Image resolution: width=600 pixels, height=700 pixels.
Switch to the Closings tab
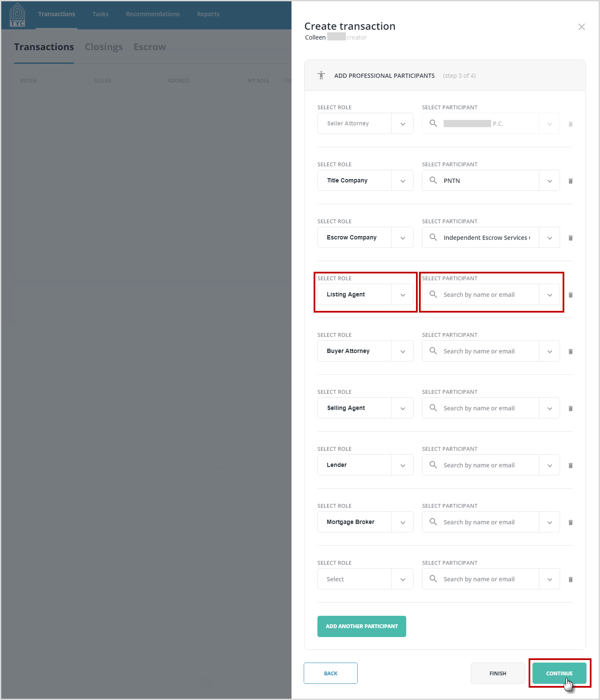[x=104, y=47]
